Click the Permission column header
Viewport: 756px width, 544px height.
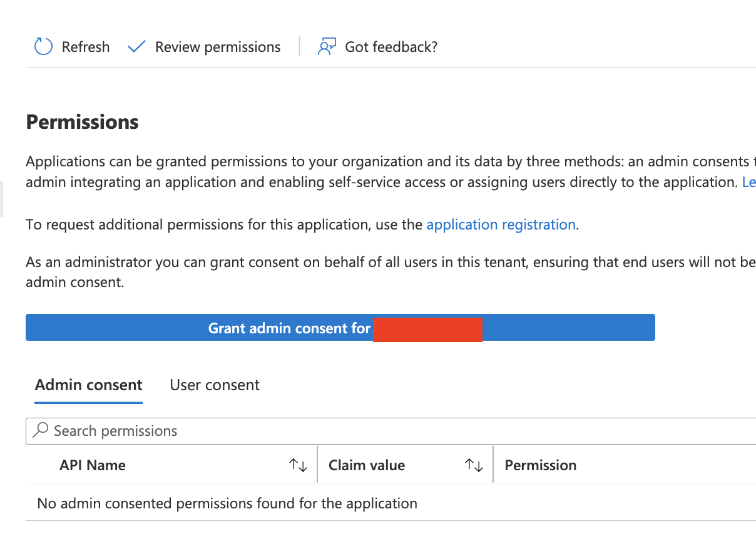[540, 465]
